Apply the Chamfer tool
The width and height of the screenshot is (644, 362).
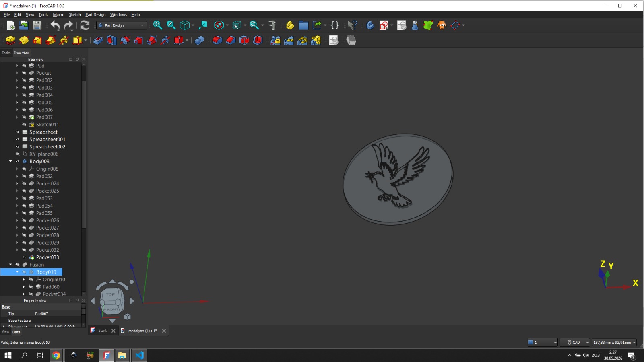231,40
